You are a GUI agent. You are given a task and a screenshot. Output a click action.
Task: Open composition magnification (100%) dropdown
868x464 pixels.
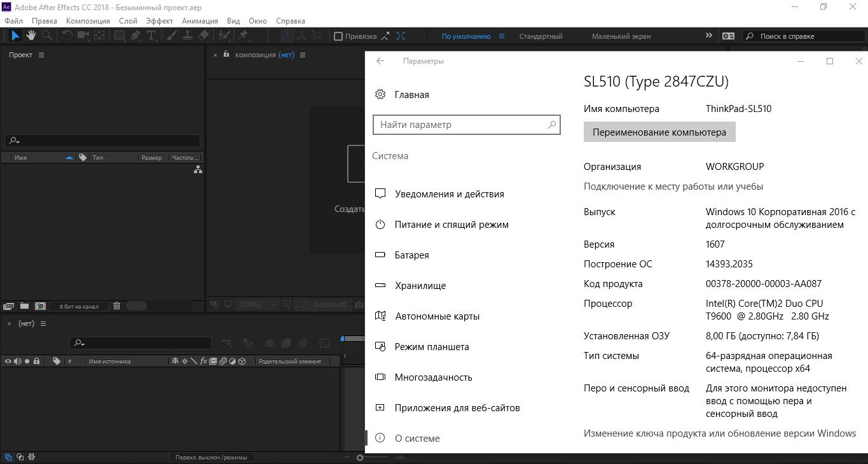(258, 304)
